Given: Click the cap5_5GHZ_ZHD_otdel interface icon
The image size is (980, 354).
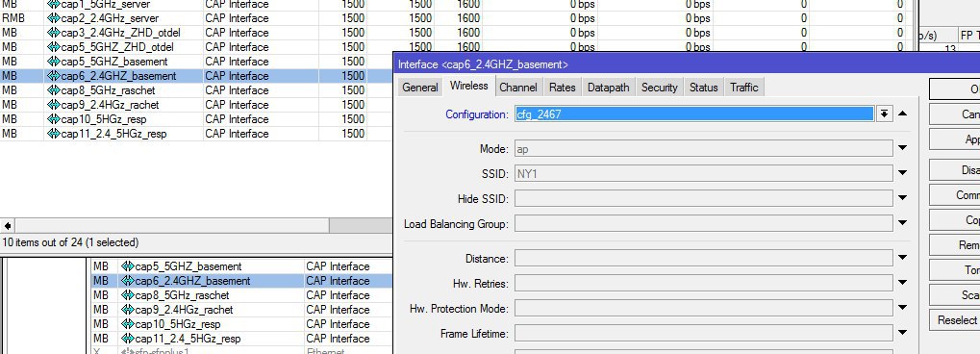Looking at the screenshot, I should [x=54, y=47].
